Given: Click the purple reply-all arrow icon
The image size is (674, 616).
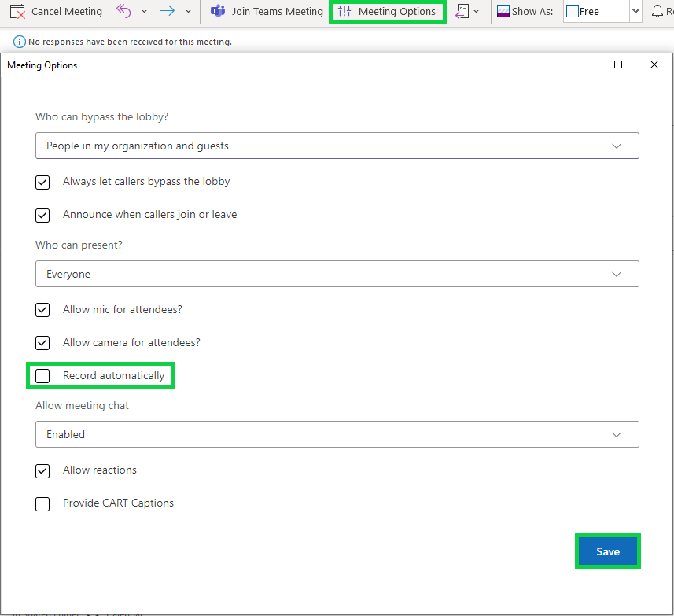Looking at the screenshot, I should click(123, 11).
